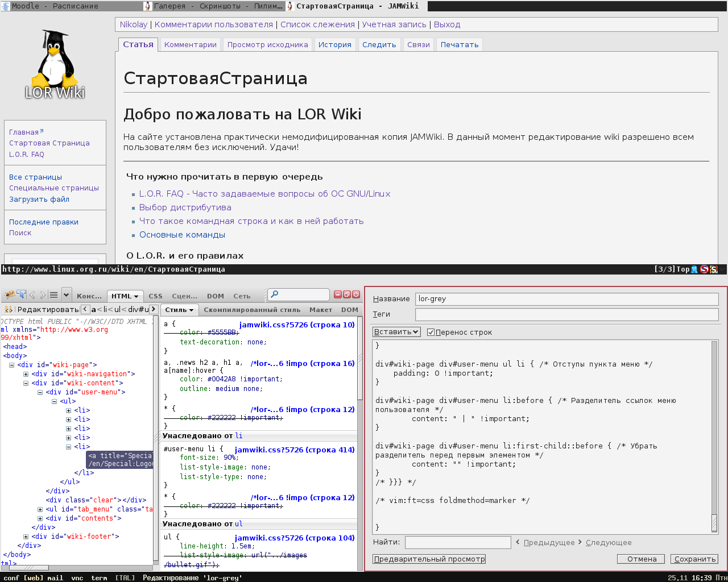
Task: Detach Firebug into a separate window
Action: 347,294
